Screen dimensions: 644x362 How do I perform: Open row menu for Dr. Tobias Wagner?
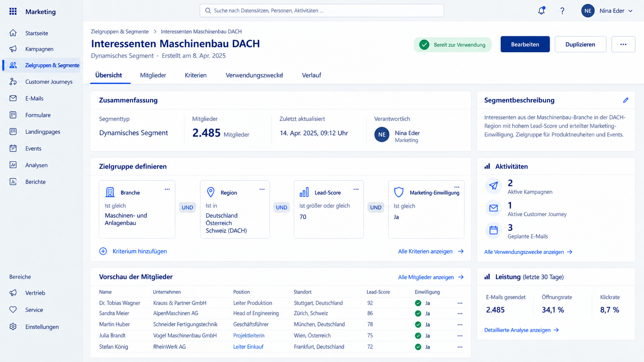460,303
